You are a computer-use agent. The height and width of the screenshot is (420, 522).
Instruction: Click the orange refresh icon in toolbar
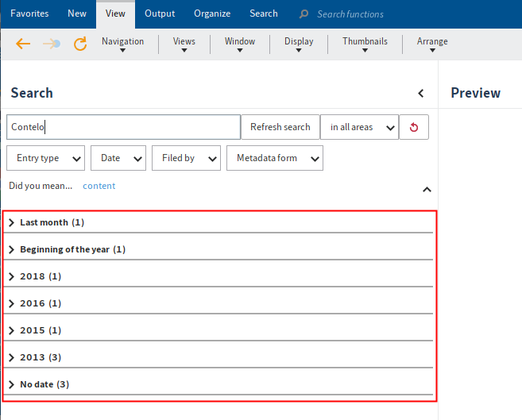pos(80,44)
